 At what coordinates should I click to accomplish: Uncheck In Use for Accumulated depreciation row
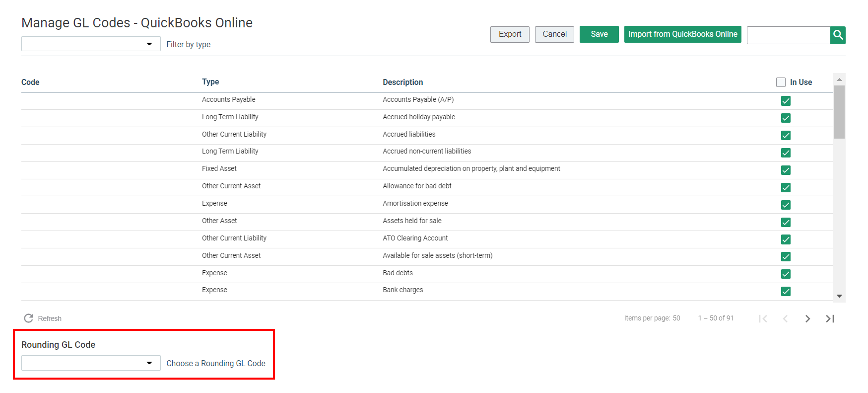786,170
